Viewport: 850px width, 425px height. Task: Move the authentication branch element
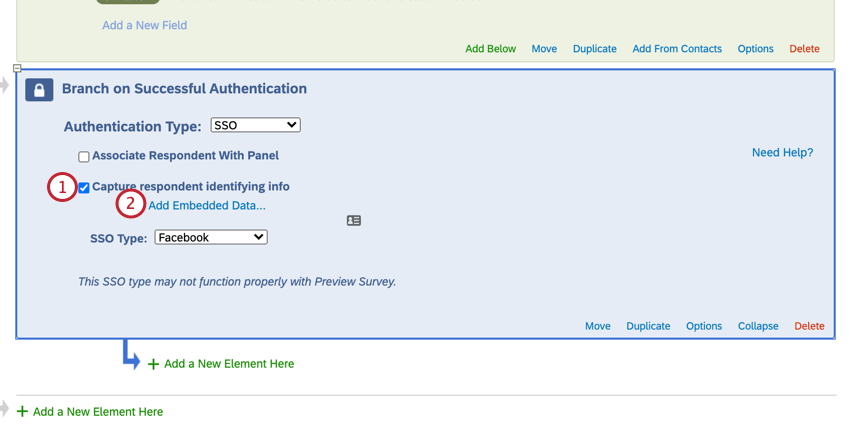tap(598, 326)
